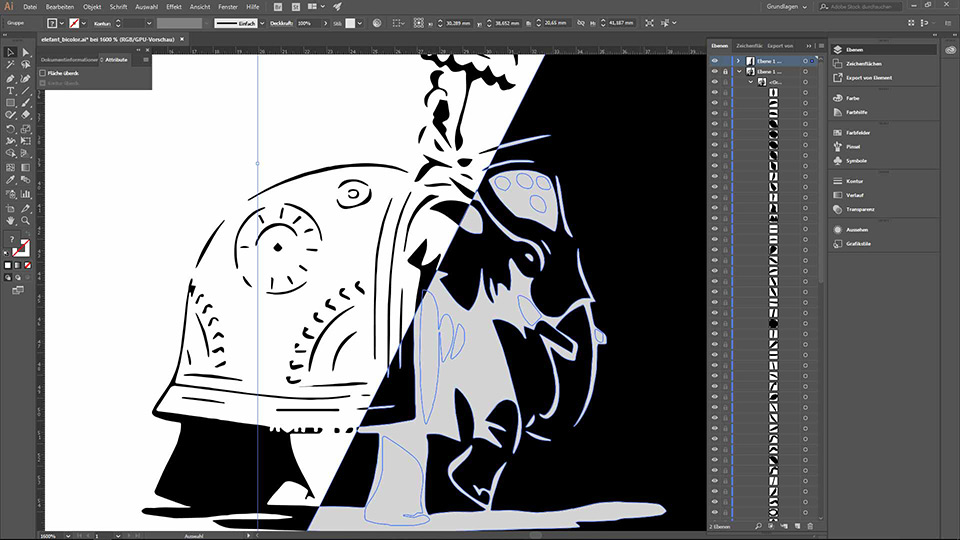Click the Stil style swatch
960x540 pixels.
(350, 23)
